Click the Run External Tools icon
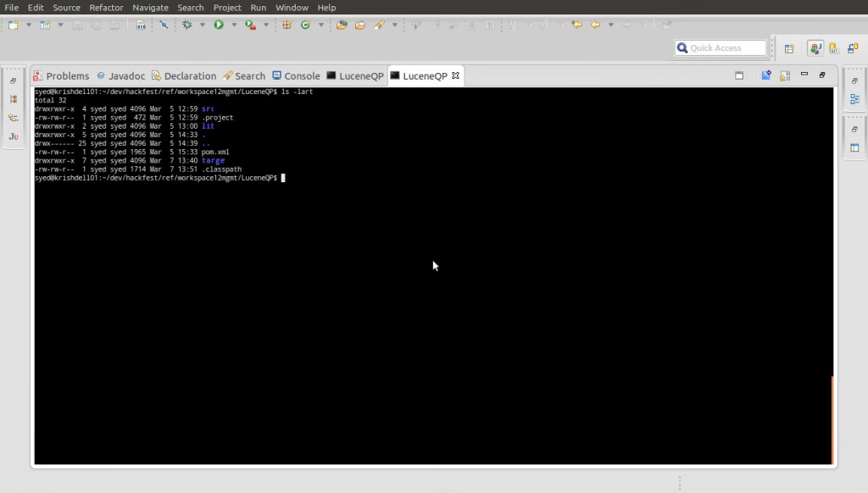Viewport: 868px width, 493px height. (x=250, y=25)
